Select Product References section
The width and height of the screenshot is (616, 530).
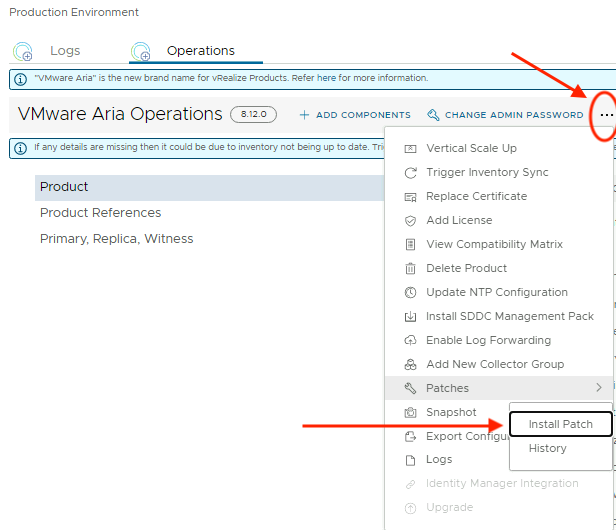tap(100, 213)
